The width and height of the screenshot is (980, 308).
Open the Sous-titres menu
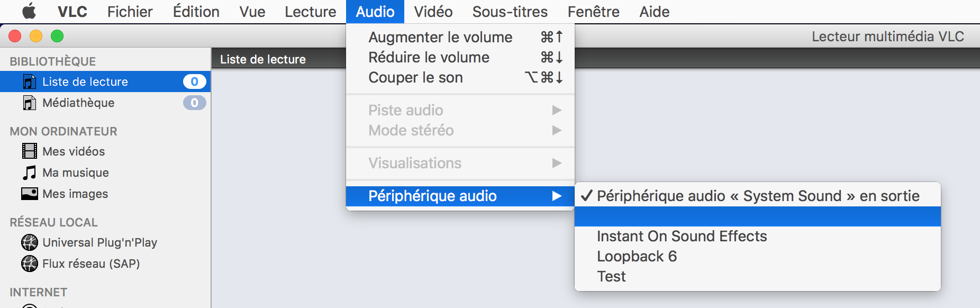coord(510,12)
